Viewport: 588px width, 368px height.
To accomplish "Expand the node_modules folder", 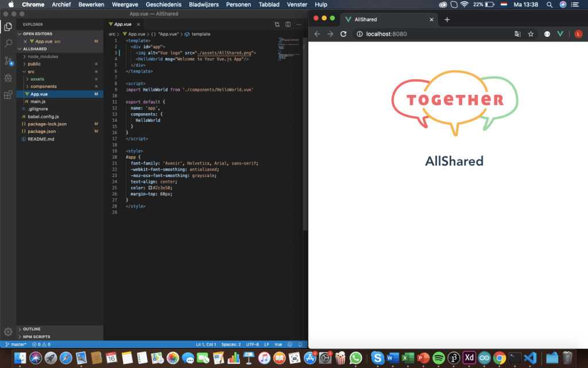I will pos(42,56).
